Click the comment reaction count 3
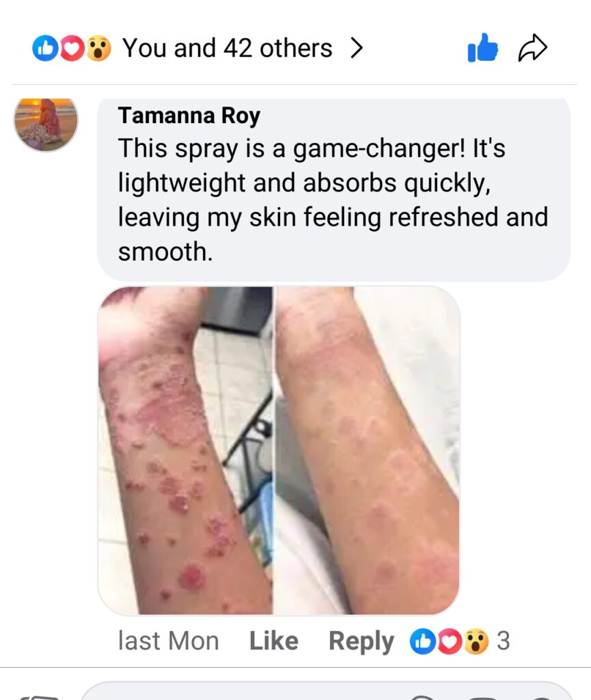Screen dimensions: 591x700 click(503, 641)
